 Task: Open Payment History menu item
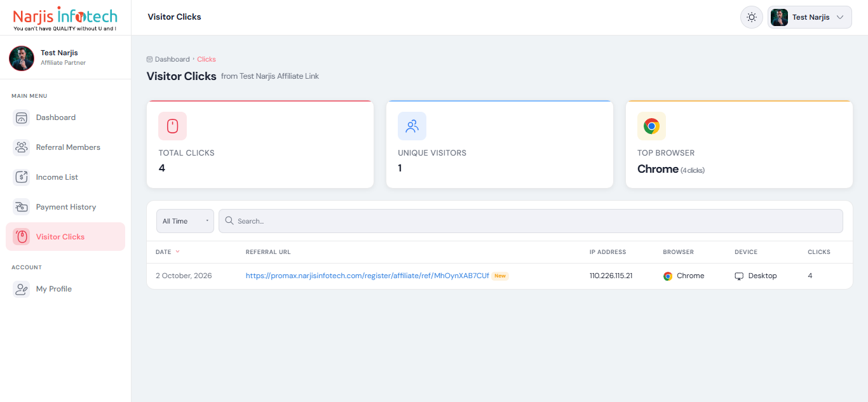[x=65, y=207]
